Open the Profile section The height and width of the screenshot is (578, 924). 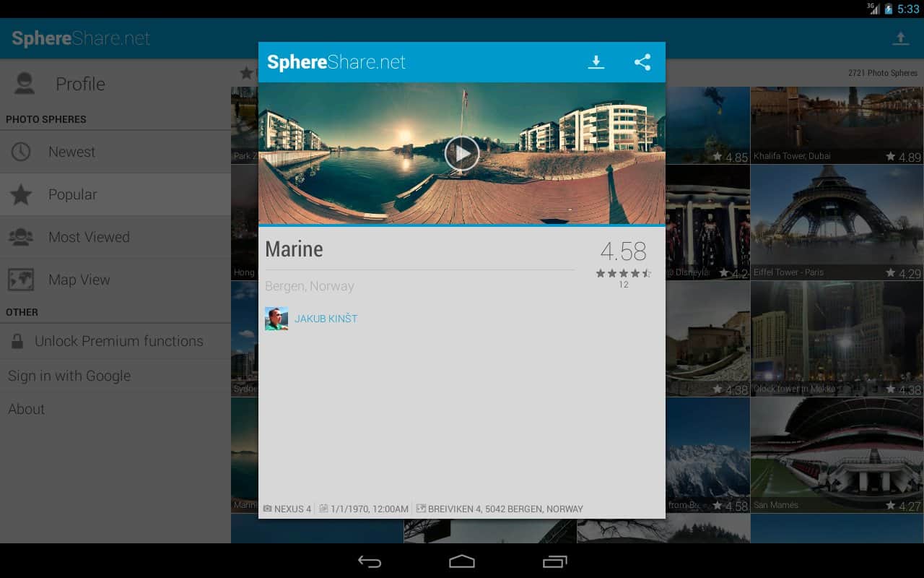(x=80, y=84)
